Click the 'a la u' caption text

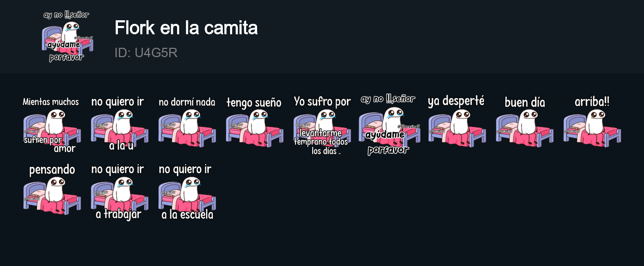(x=120, y=146)
